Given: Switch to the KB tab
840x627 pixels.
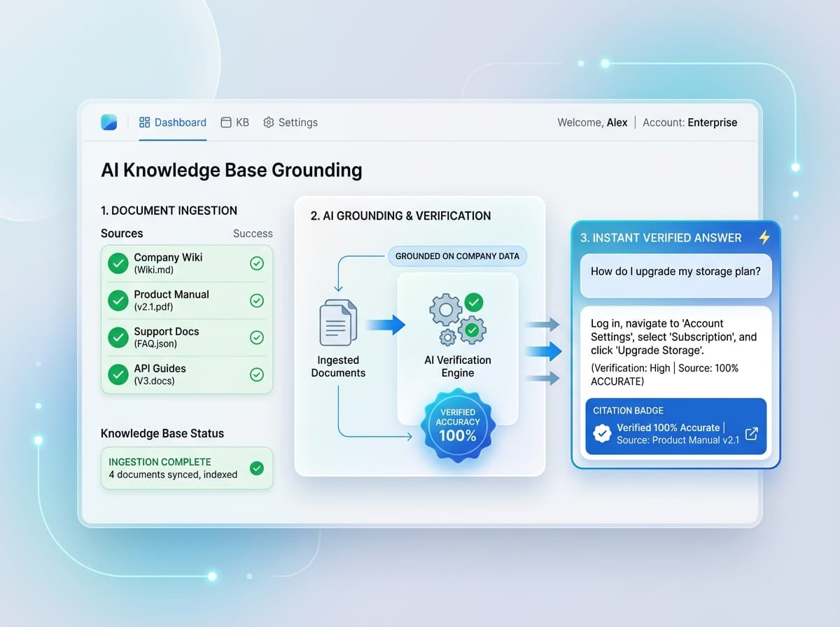Looking at the screenshot, I should tap(234, 122).
